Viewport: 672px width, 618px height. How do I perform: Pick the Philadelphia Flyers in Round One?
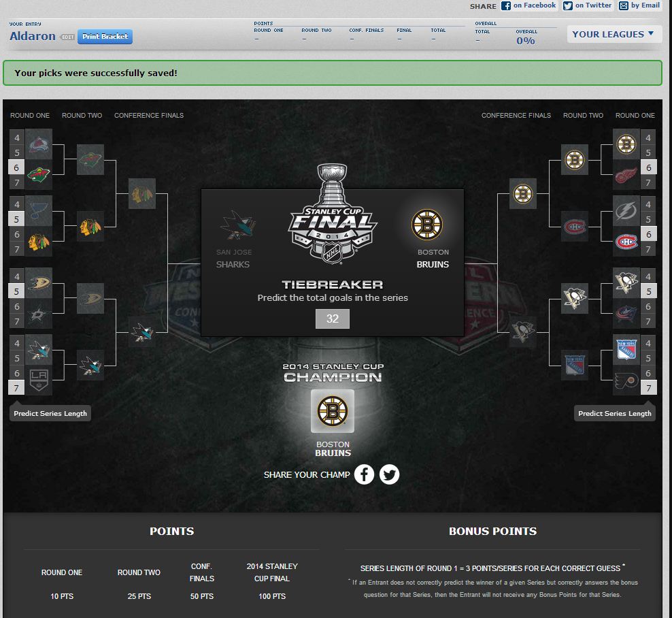(626, 380)
